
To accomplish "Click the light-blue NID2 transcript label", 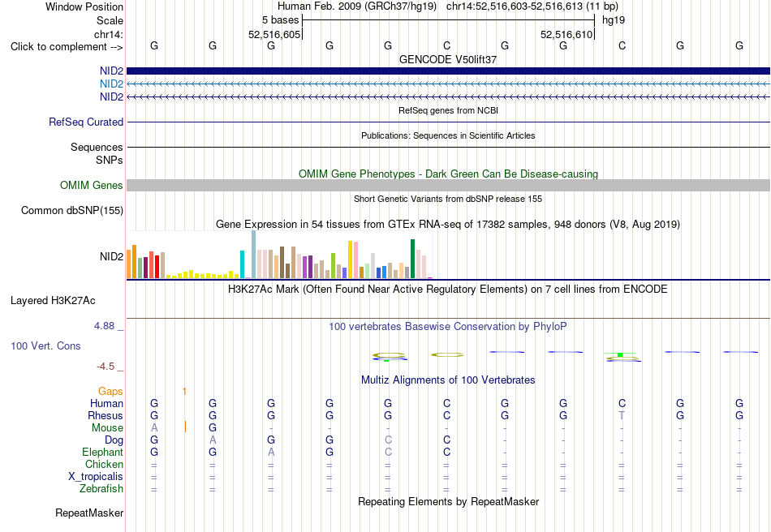I will tap(111, 84).
